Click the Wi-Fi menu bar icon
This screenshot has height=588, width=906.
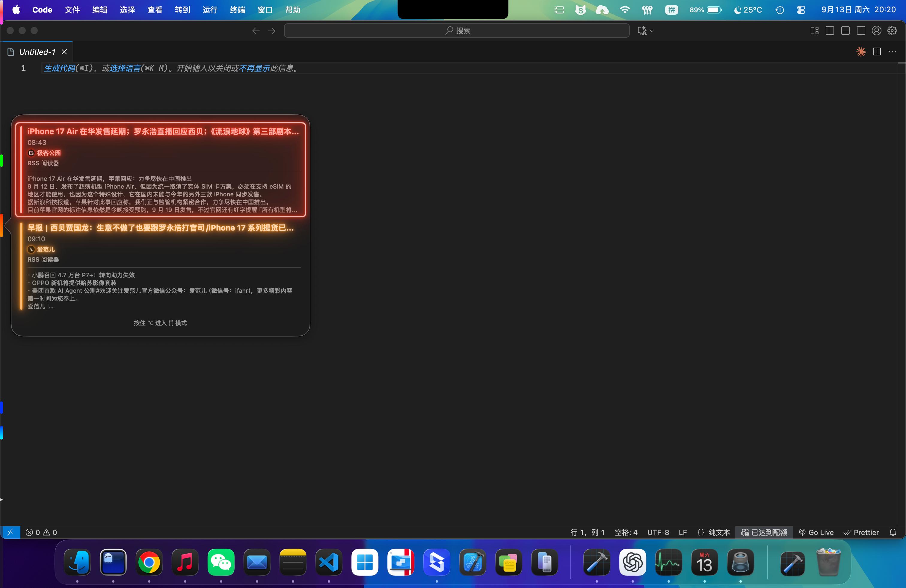pos(625,10)
